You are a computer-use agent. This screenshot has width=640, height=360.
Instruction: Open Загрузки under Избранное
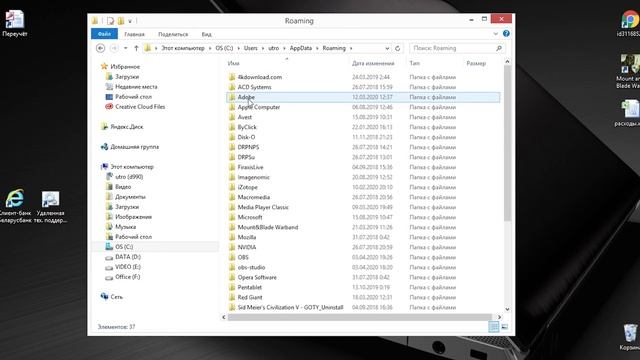[x=127, y=77]
